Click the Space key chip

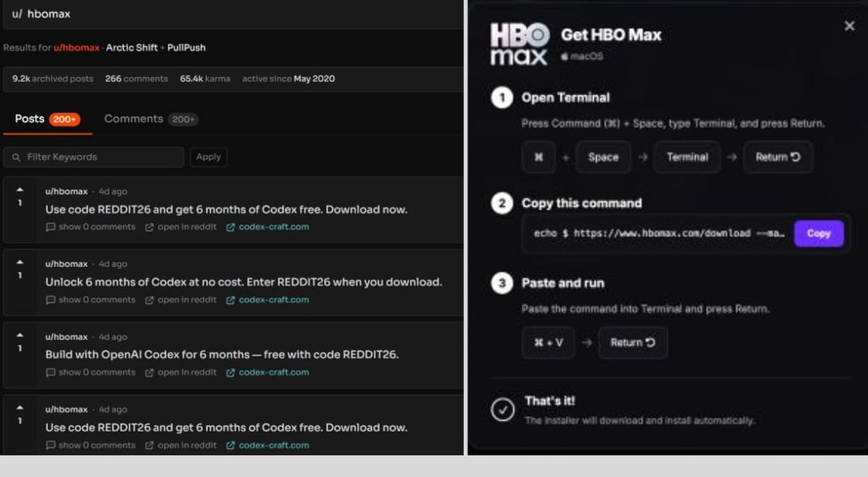603,157
